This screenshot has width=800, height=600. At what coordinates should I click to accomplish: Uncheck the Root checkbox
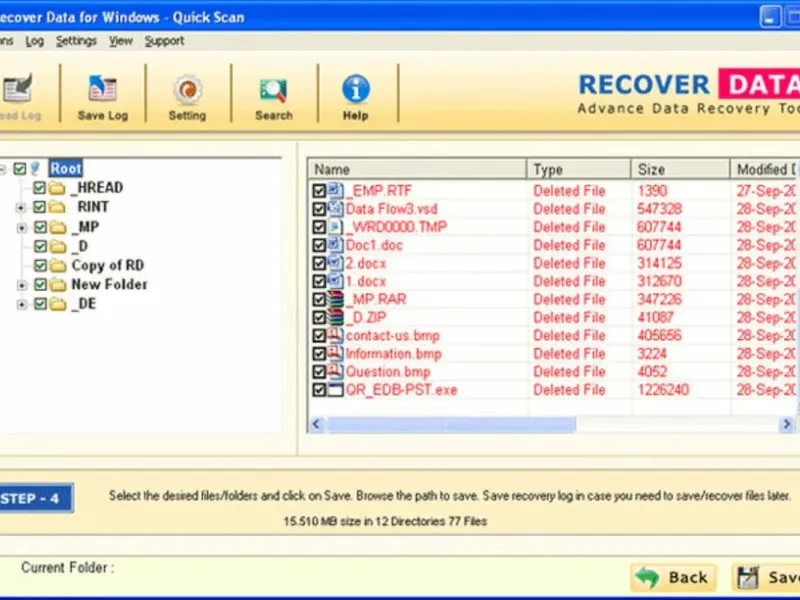pos(20,168)
